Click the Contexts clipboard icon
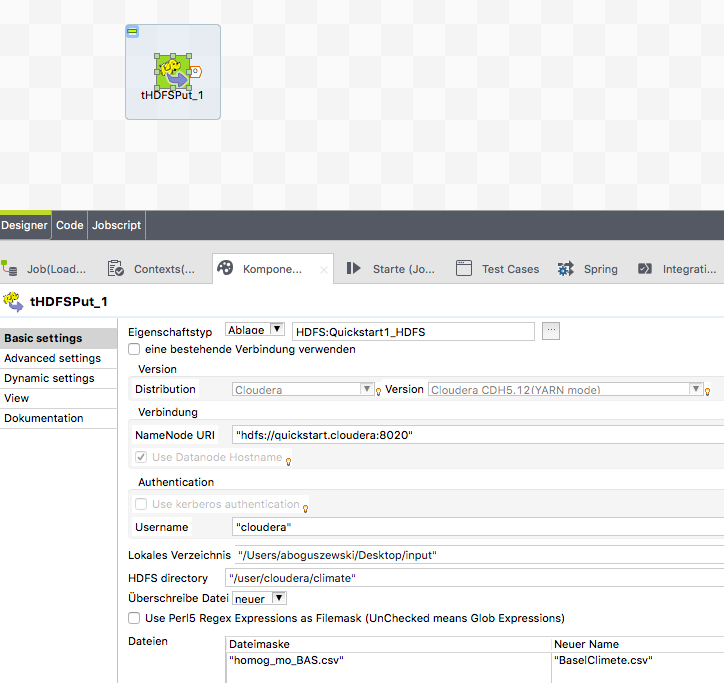The width and height of the screenshot is (724, 683). point(116,268)
